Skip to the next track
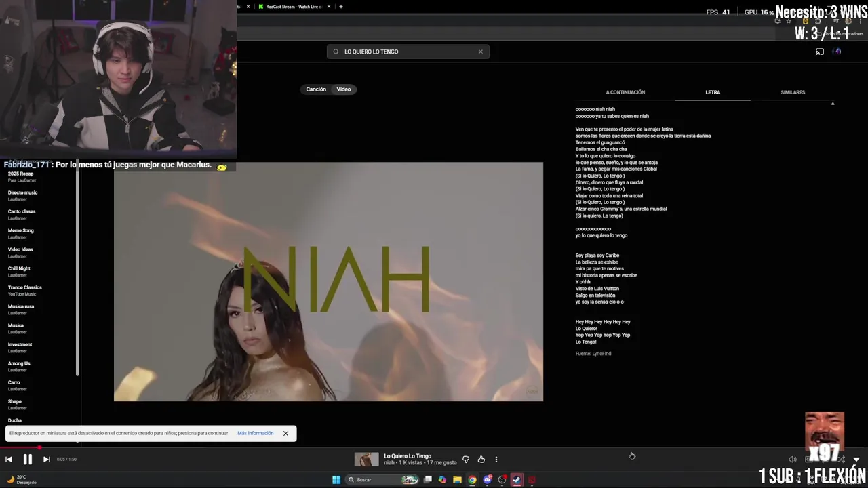 point(46,459)
